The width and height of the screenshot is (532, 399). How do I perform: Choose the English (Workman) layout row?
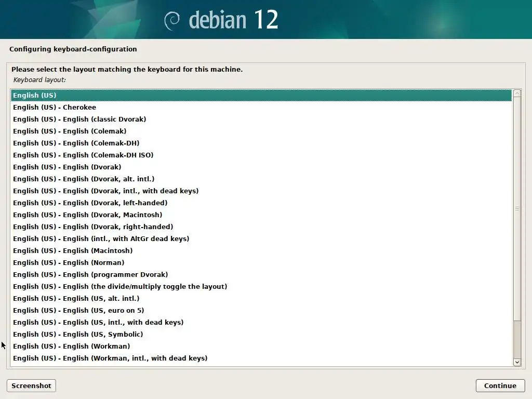261,346
